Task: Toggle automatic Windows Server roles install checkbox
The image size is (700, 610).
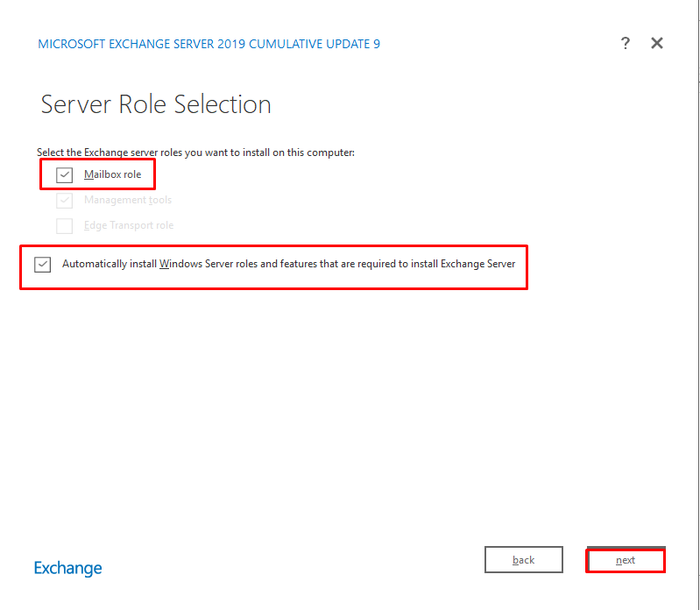Action: pos(42,265)
